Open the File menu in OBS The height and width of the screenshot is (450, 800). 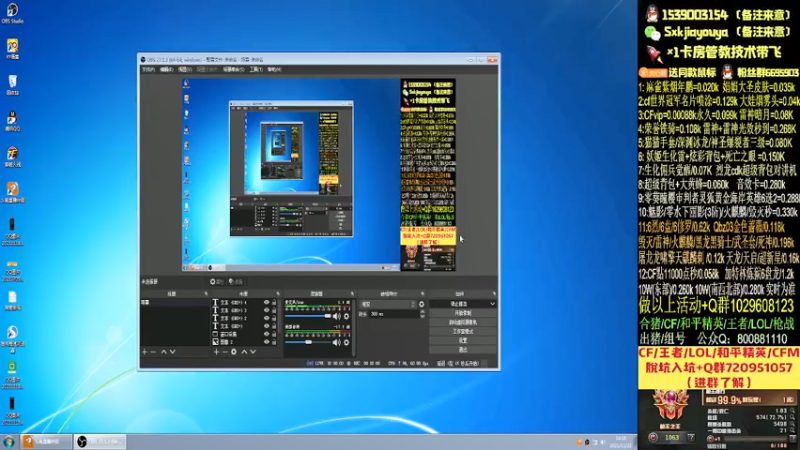[x=148, y=69]
